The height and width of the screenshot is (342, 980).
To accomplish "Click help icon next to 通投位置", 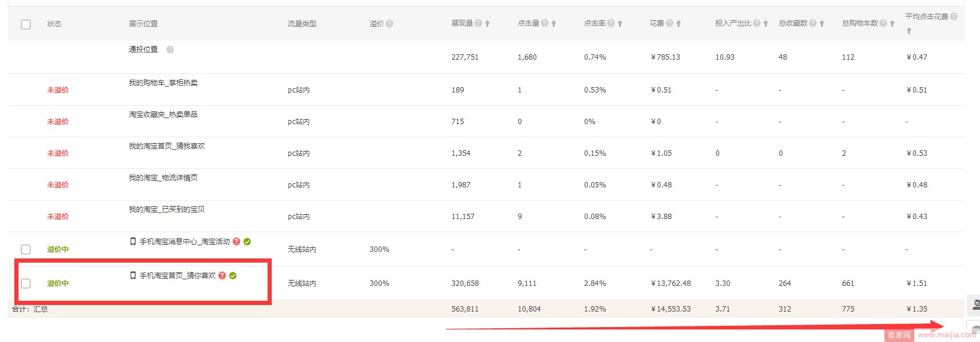I will tap(170, 50).
